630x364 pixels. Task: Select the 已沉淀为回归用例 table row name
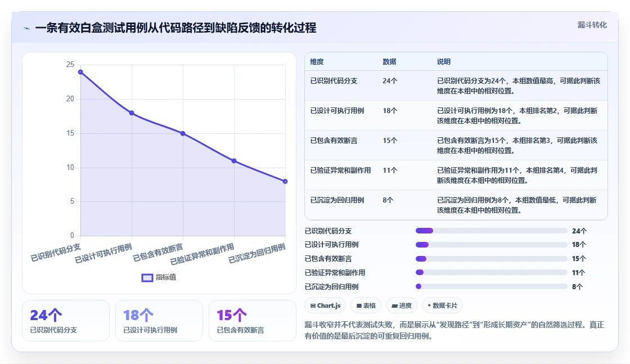[337, 200]
